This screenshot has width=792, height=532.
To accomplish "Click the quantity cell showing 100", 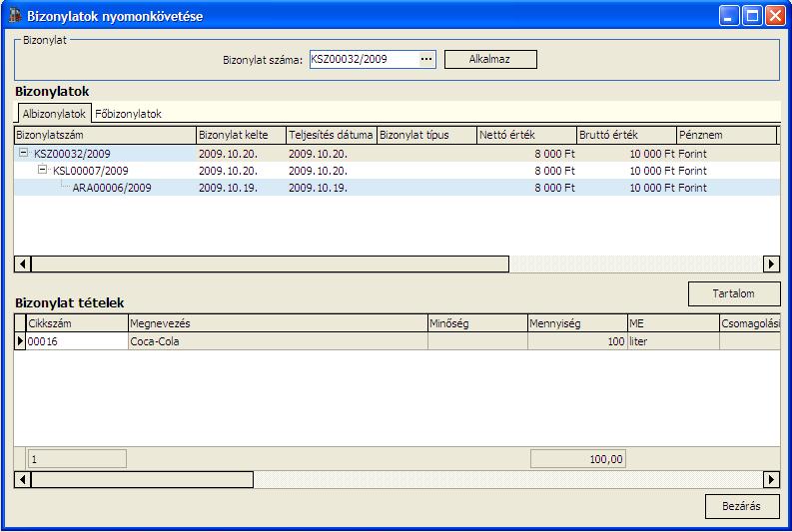I will coord(578,341).
